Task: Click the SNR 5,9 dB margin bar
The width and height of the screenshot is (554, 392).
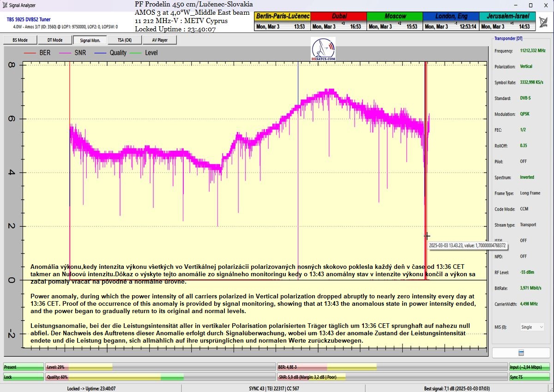Action: pyautogui.click(x=391, y=377)
